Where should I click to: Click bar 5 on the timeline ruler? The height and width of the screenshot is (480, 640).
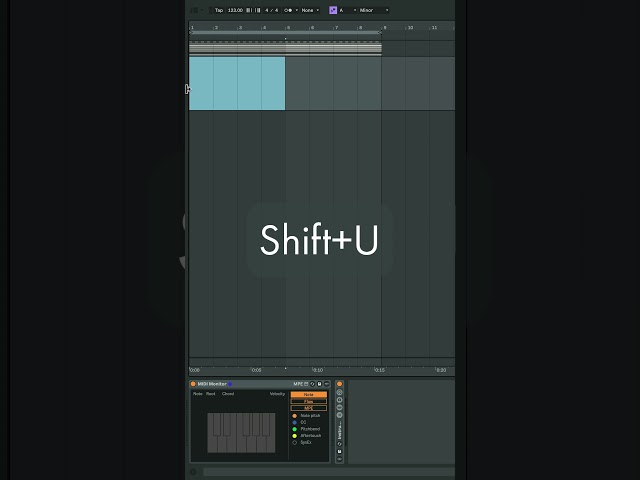288,27
